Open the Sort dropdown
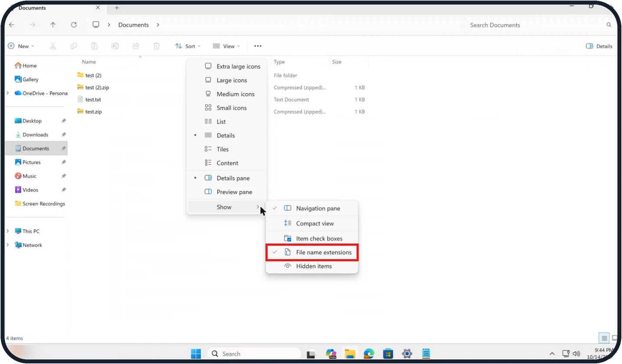The image size is (622, 364). (188, 46)
